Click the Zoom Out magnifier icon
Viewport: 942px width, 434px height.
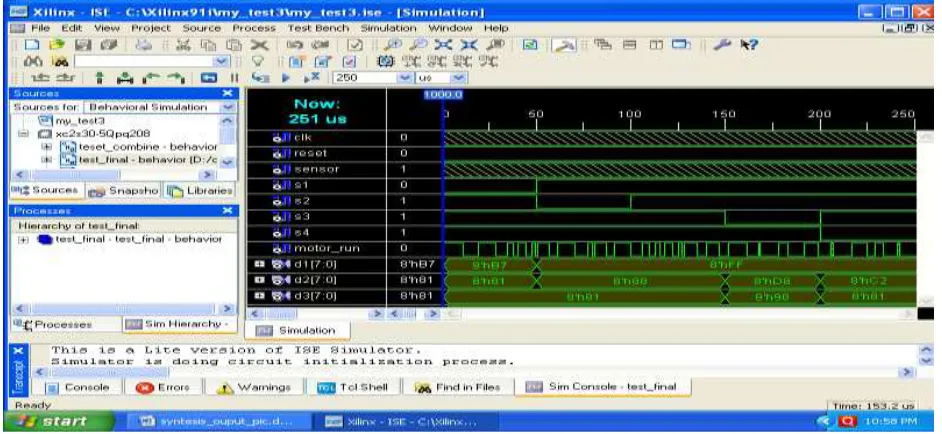click(416, 44)
